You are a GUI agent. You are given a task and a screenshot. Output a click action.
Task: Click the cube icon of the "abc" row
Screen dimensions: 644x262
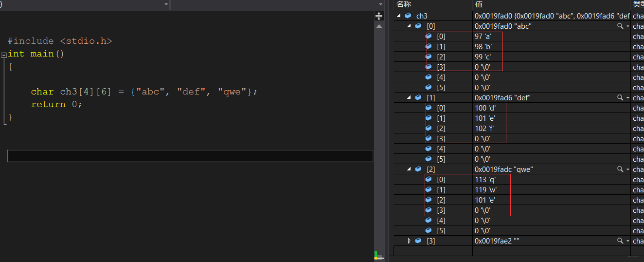[x=418, y=26]
